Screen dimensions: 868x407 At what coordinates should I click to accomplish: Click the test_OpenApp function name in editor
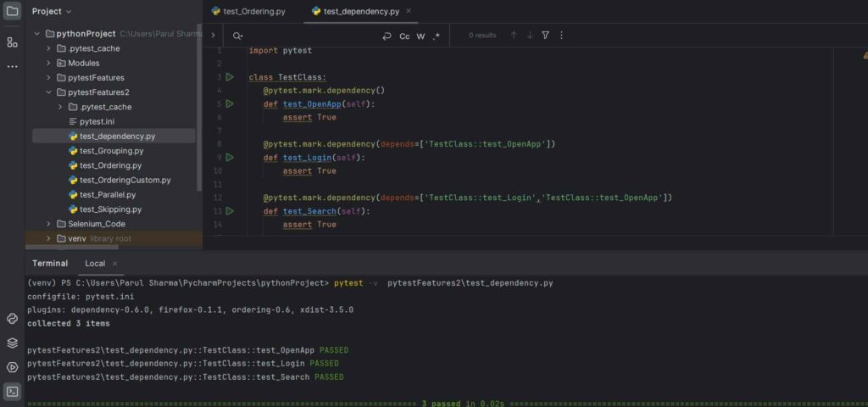(314, 104)
